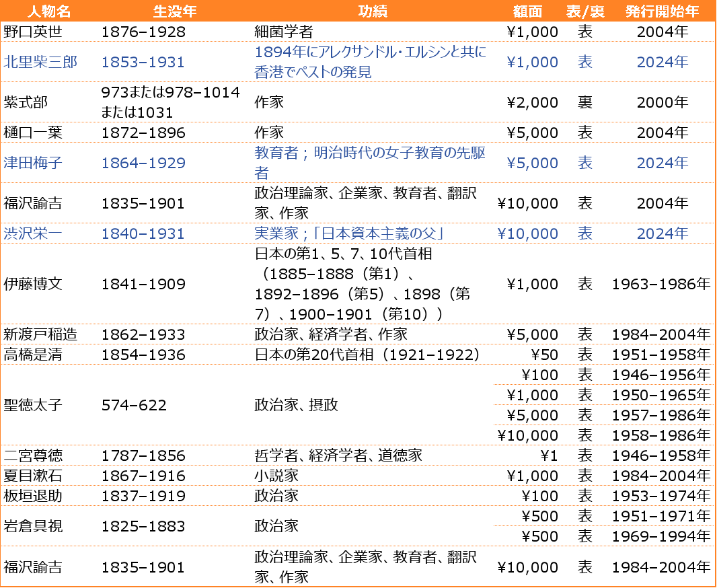This screenshot has width=717, height=588.
Task: Click the achievement 日本の第1、5、7、10代首相
Action: pos(362,283)
